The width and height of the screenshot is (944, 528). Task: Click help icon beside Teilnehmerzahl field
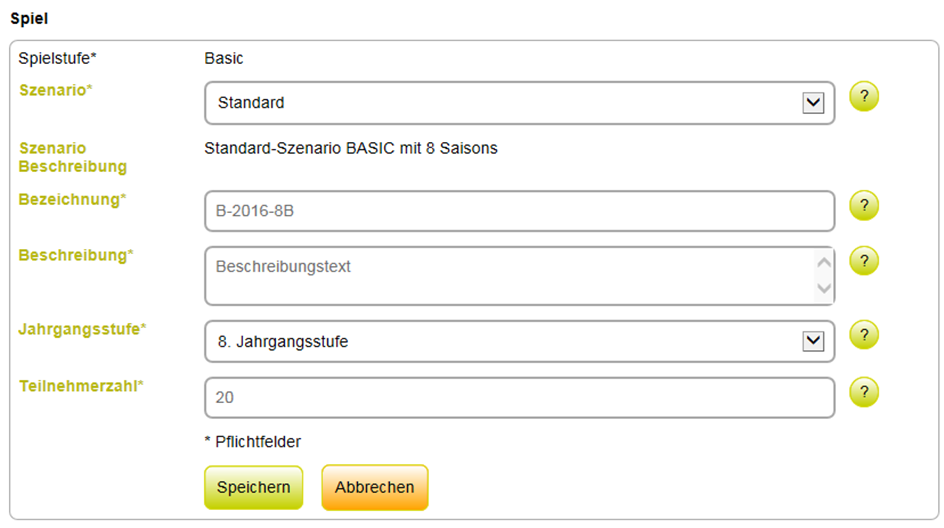pyautogui.click(x=864, y=392)
